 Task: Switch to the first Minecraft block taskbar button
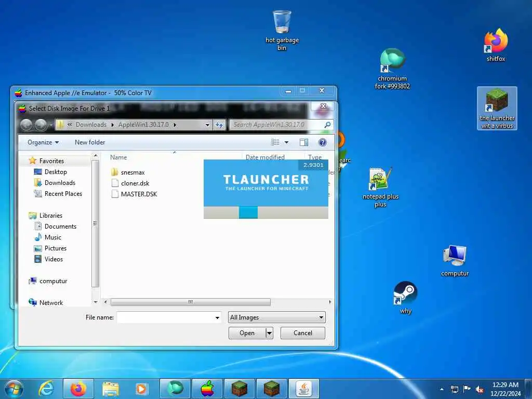coord(239,389)
